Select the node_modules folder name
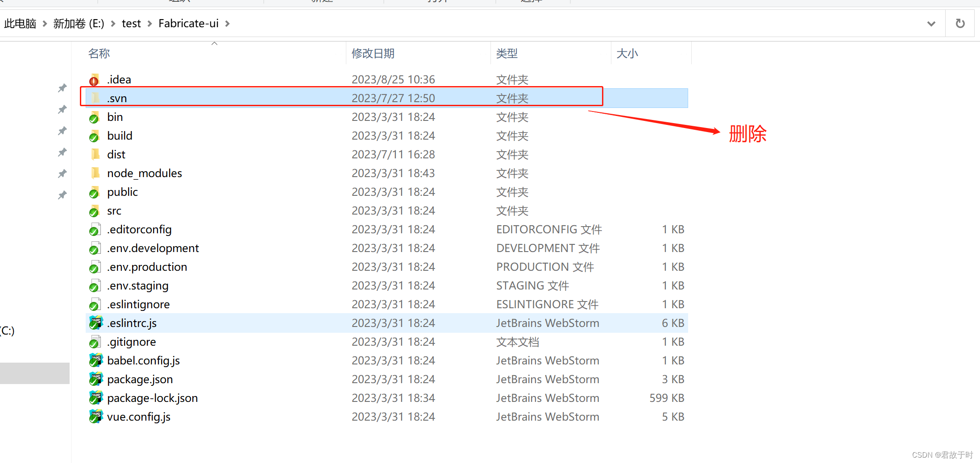980x463 pixels. 145,173
